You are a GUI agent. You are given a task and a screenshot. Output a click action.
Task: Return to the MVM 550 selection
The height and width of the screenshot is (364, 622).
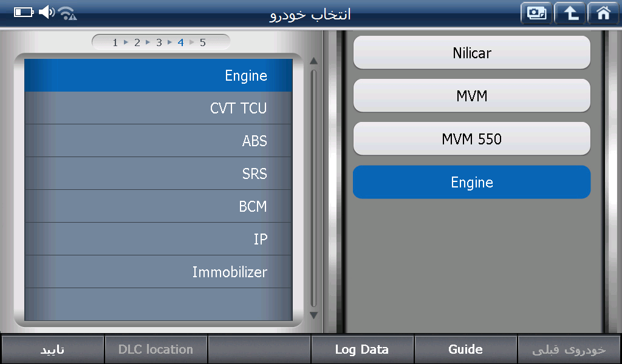(471, 139)
